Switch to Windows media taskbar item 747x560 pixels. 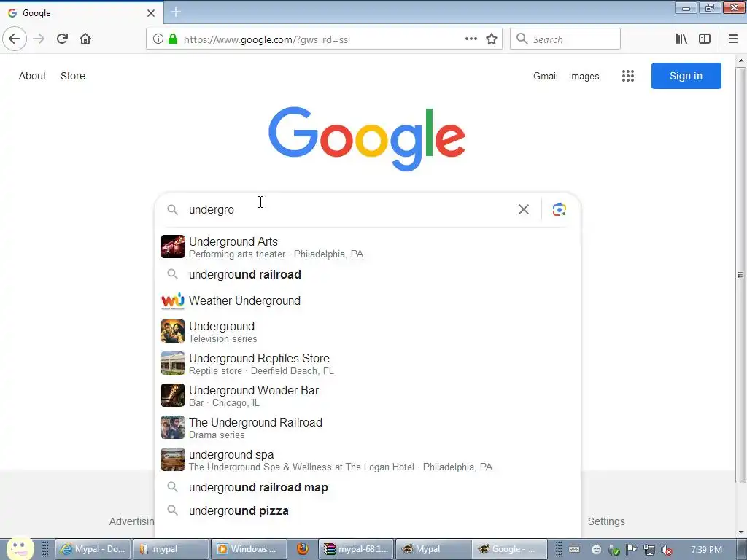(x=249, y=549)
